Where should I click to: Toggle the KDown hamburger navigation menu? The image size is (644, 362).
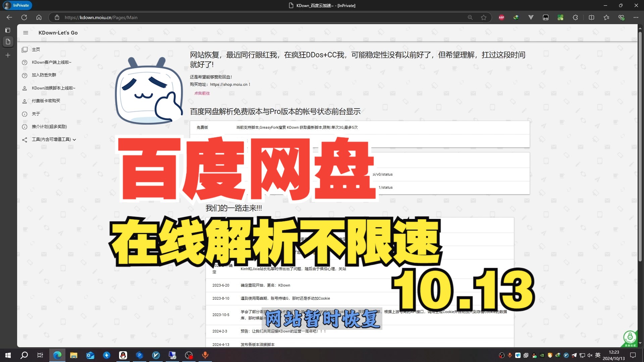25,33
